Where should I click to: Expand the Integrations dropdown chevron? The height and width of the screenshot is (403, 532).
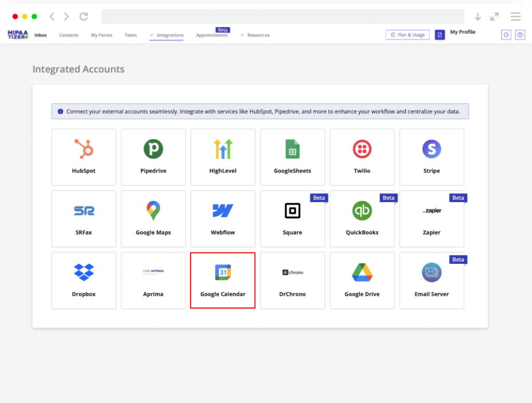152,35
